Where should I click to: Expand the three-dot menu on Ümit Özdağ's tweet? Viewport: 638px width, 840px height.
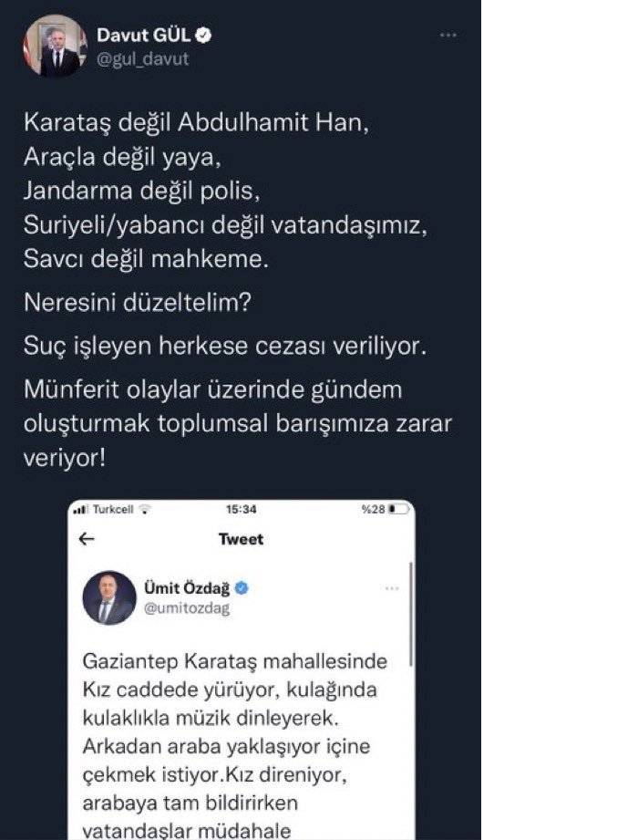click(392, 588)
